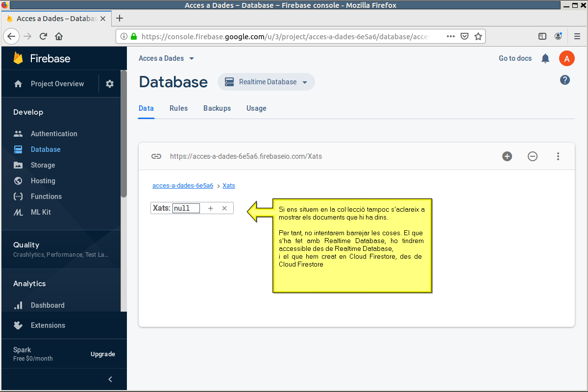Click the site security padlock icon
588x392 pixels.
pyautogui.click(x=133, y=36)
